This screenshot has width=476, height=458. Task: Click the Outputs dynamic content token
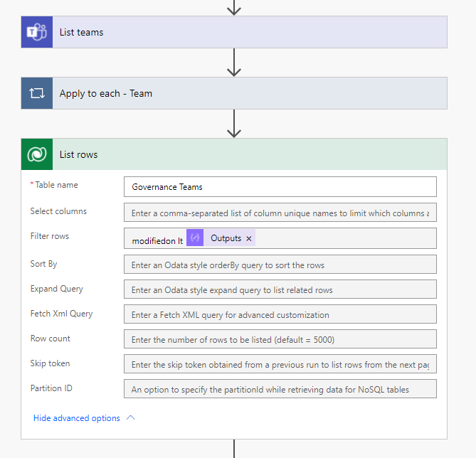226,238
